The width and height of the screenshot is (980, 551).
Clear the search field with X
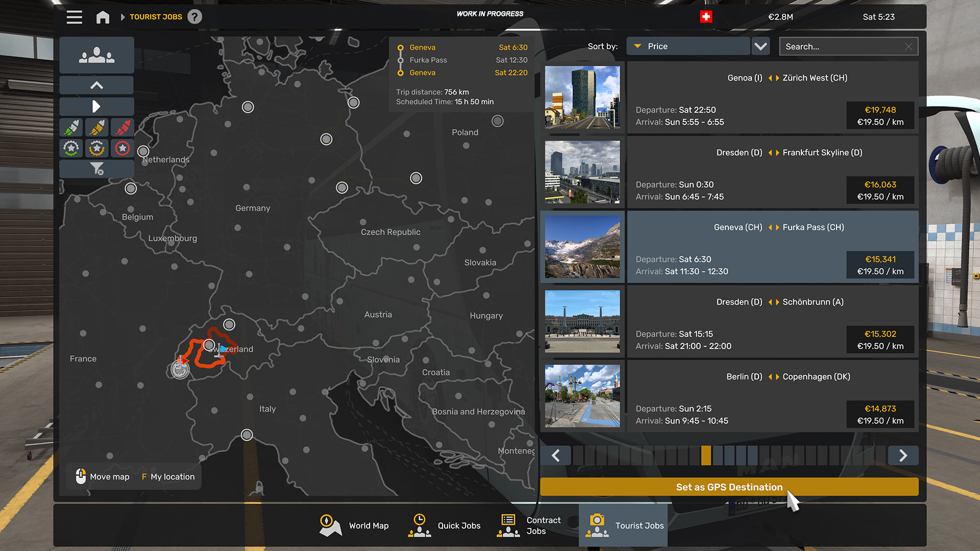tap(909, 46)
